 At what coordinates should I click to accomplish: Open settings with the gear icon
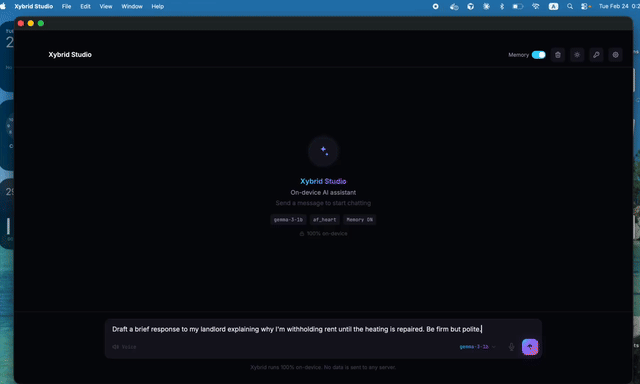tap(615, 55)
